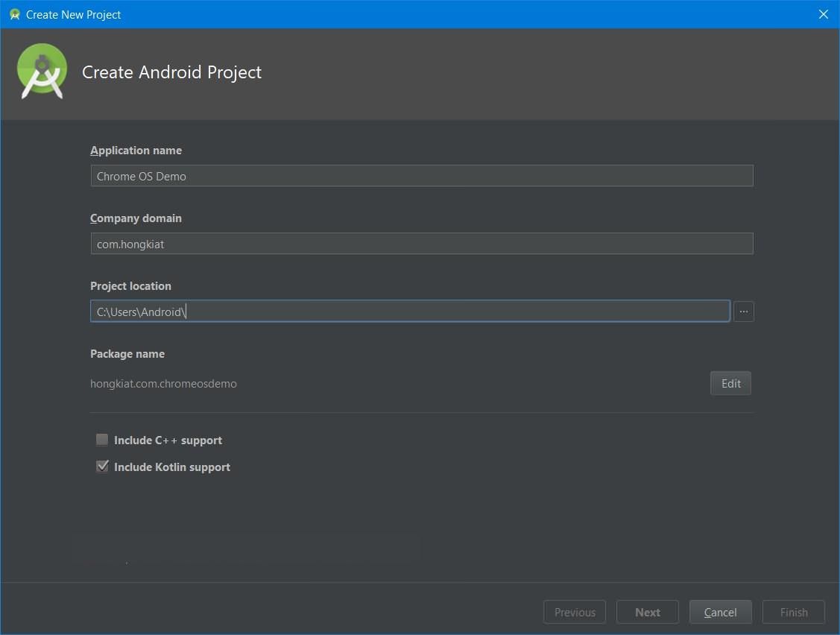The image size is (840, 635).
Task: Click the green Android mascot in title bar
Action: coord(13,13)
